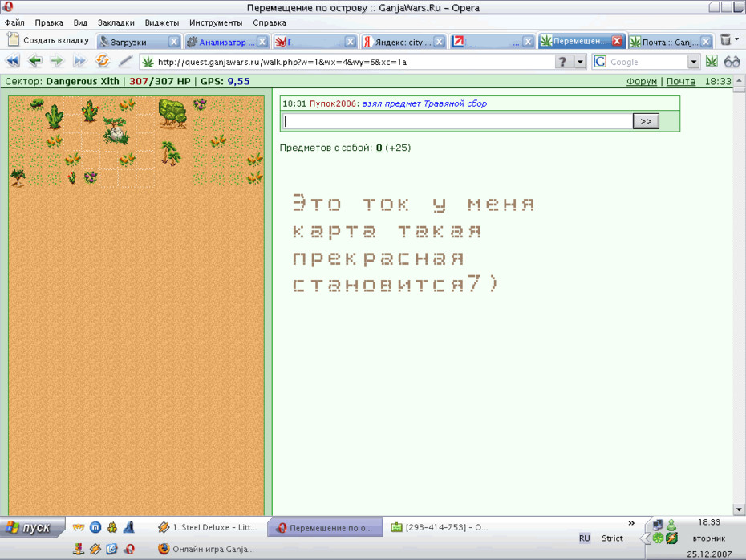Click the network computers tray icon
Screen dimensions: 746x560
point(658,525)
